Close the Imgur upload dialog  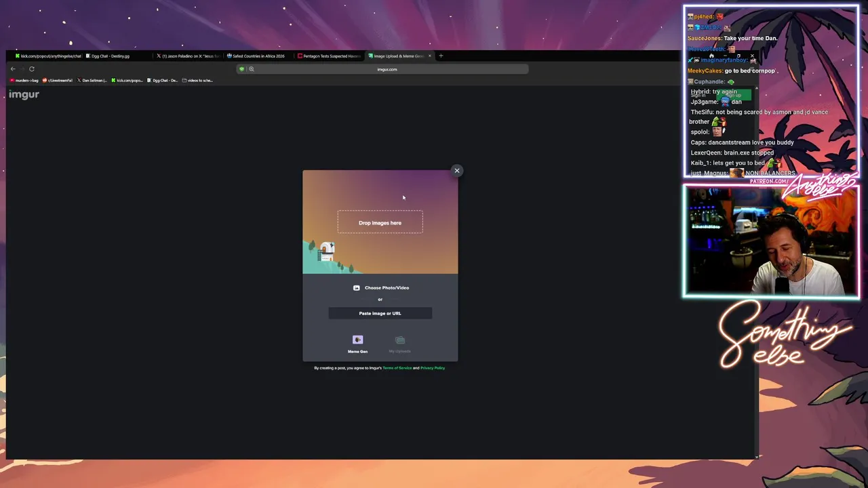tap(457, 171)
